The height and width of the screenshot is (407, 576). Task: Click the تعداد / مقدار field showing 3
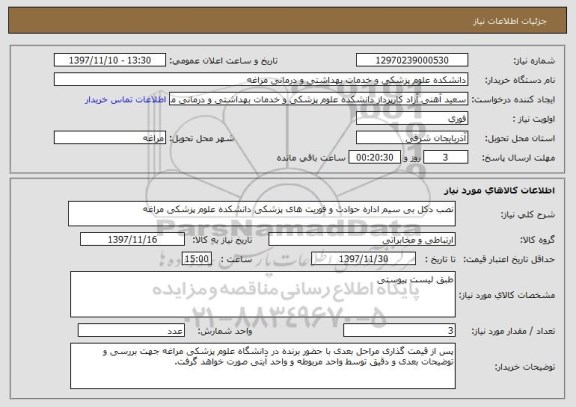click(x=399, y=331)
